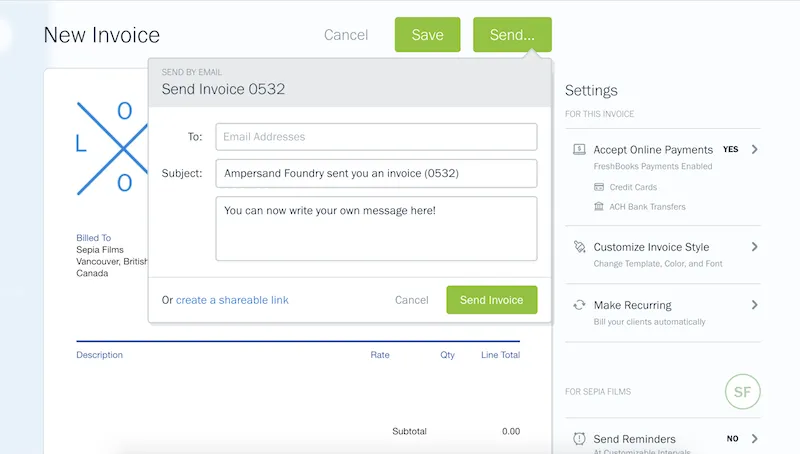This screenshot has height=454, width=800.
Task: Toggle the Accept Online Payments YES setting
Action: click(730, 149)
